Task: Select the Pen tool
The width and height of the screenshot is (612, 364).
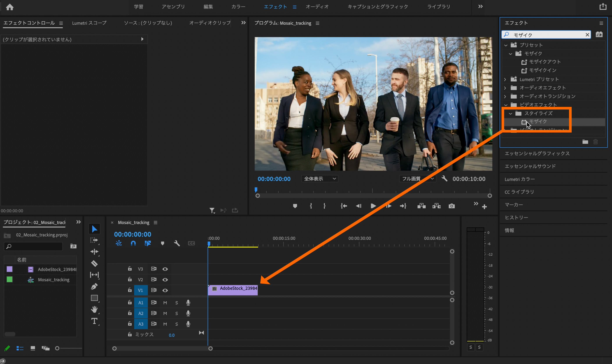Action: click(x=94, y=286)
